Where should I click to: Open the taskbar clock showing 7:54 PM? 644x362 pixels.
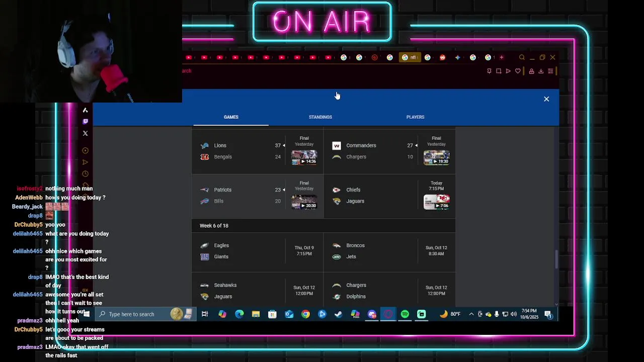[x=529, y=314]
